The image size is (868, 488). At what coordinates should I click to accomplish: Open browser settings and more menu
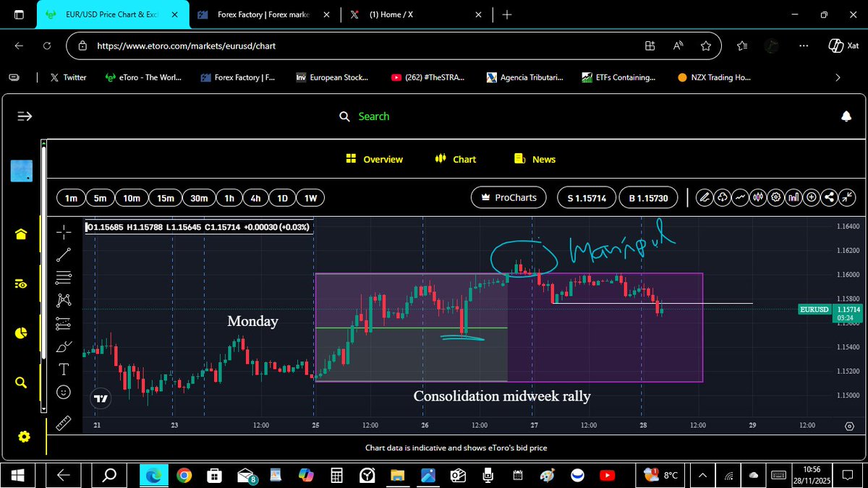tap(804, 46)
